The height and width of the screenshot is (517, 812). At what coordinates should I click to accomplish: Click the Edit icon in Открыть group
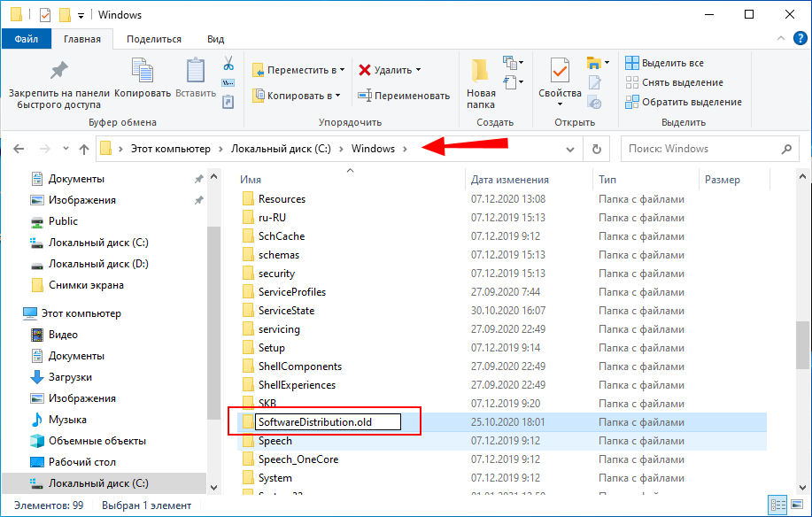pos(594,82)
